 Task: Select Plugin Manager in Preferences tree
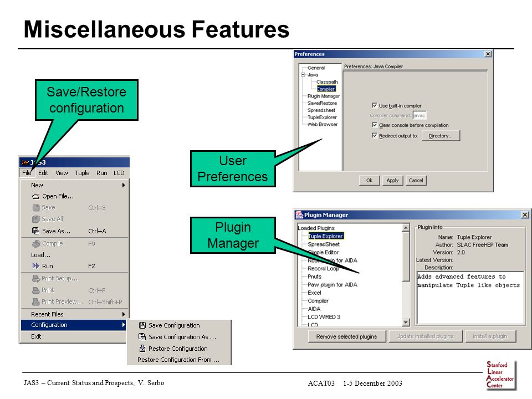(x=324, y=96)
